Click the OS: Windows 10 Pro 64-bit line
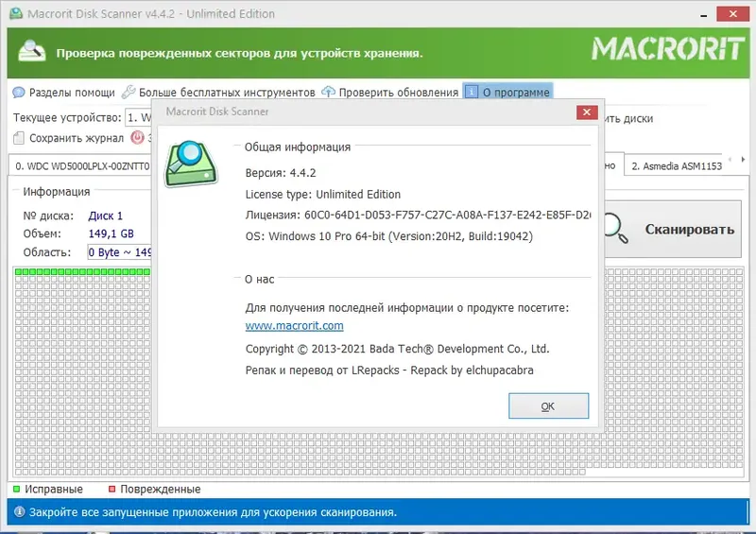Screen dimensions: 756x534 click(x=389, y=236)
